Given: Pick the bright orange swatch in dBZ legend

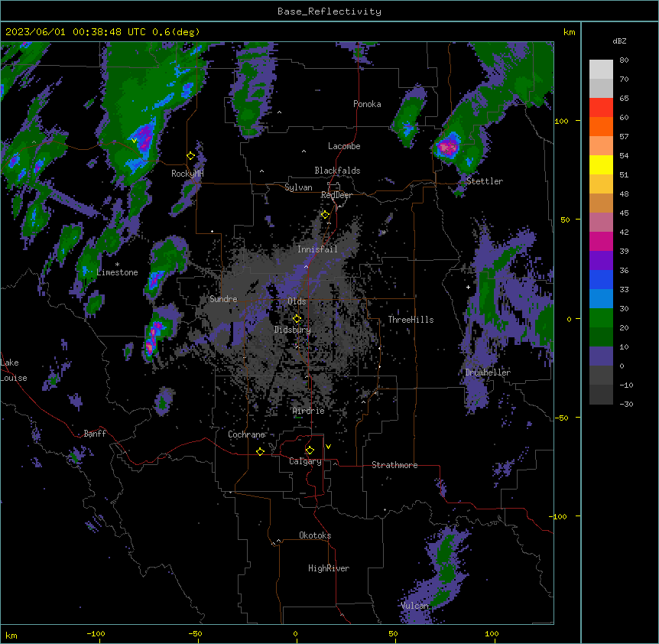Looking at the screenshot, I should (601, 126).
